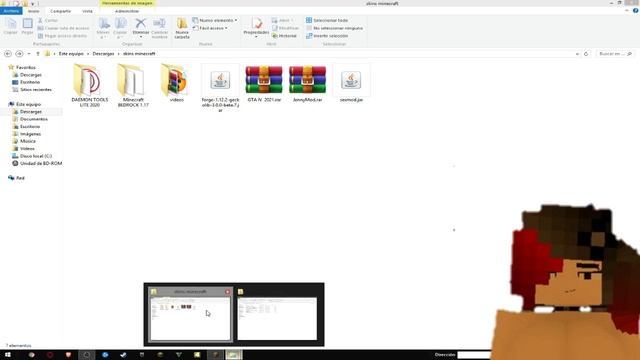640x360 pixels.
Task: Click the Steam icon in taskbar
Action: 123,355
